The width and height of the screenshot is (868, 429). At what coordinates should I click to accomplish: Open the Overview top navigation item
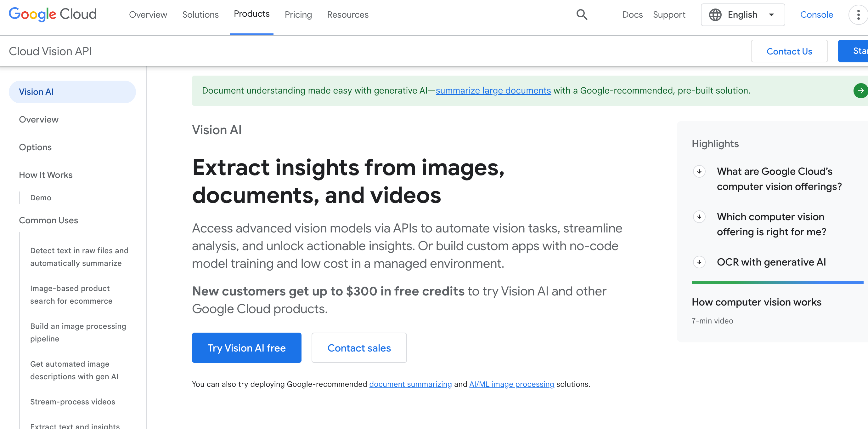tap(148, 14)
